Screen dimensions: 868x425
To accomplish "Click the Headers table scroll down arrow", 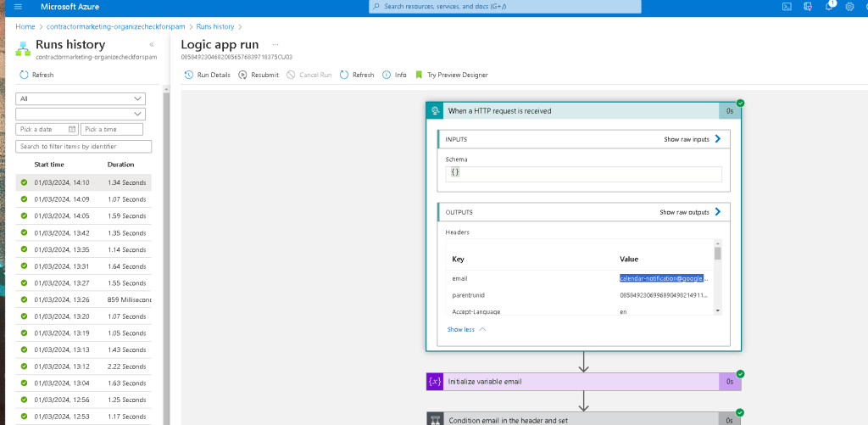I will 717,310.
